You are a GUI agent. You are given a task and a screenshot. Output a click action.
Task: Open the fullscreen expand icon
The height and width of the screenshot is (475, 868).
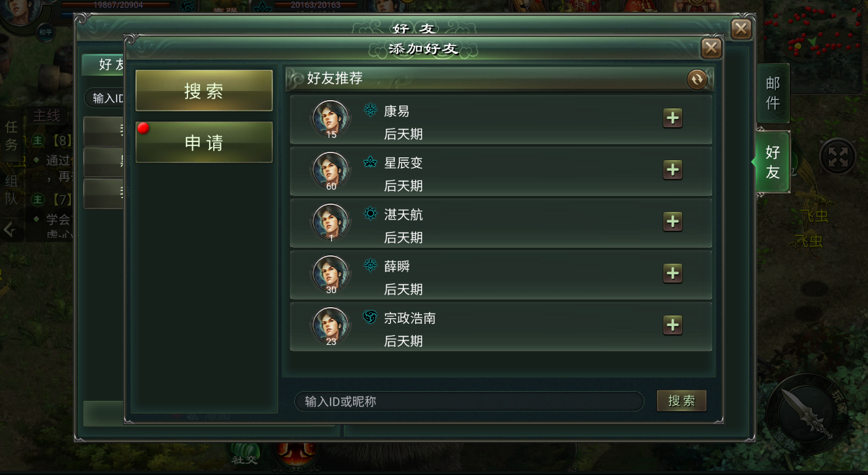point(837,156)
